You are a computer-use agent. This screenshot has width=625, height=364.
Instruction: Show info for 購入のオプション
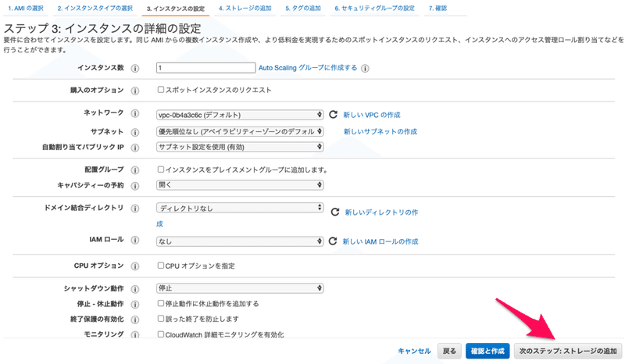tap(135, 91)
